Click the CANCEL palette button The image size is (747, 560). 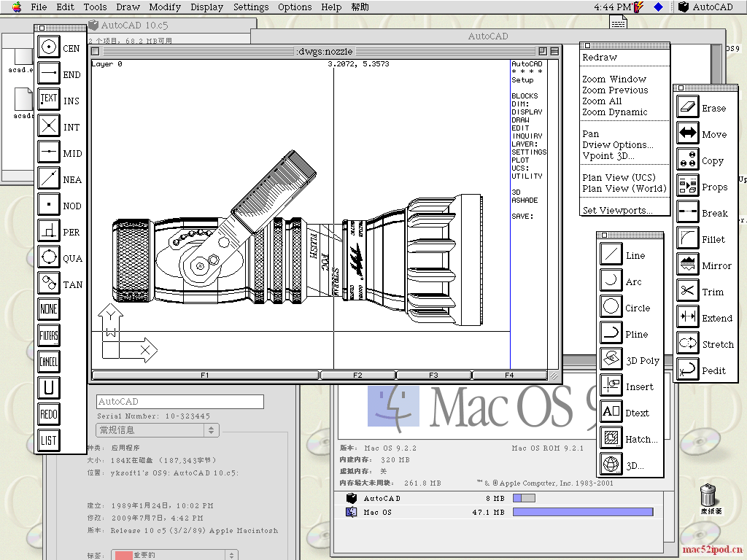tap(49, 362)
